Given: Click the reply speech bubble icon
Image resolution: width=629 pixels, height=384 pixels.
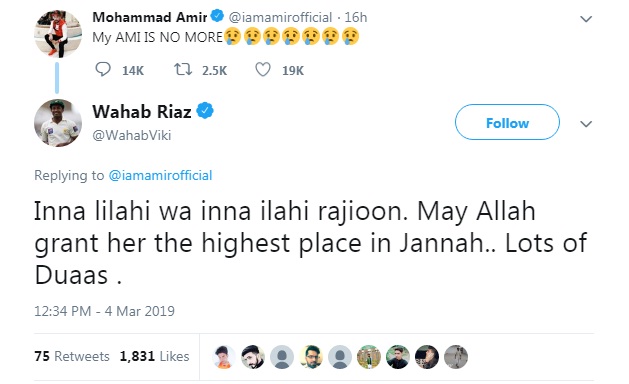Looking at the screenshot, I should click(103, 69).
